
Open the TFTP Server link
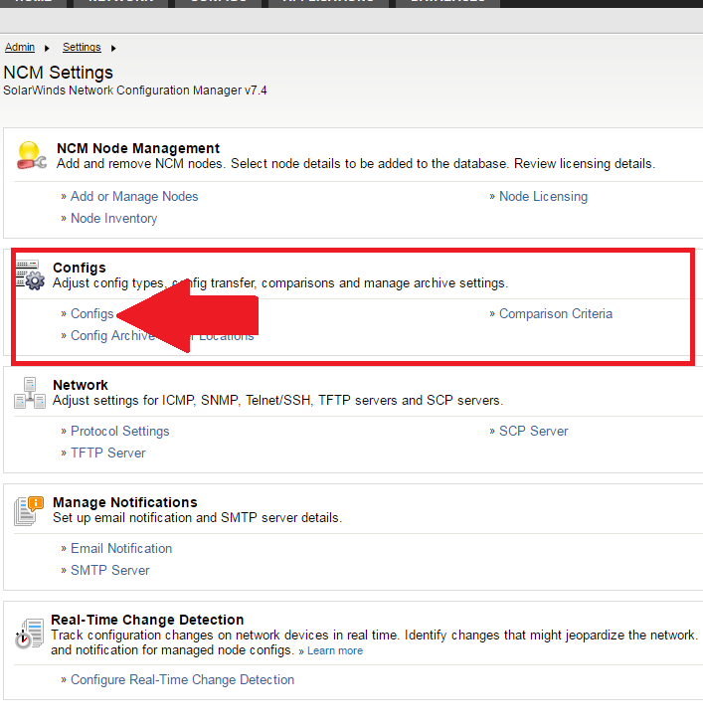[108, 454]
